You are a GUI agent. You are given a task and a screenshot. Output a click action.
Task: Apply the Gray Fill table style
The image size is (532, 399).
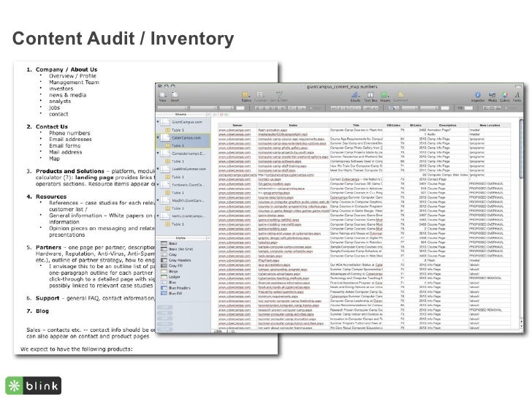pyautogui.click(x=171, y=266)
